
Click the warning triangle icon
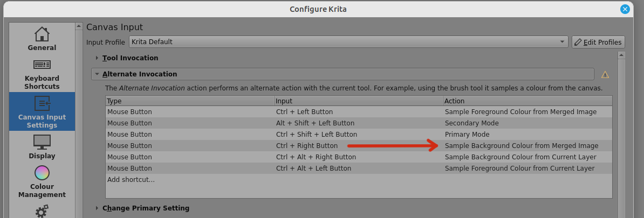[x=605, y=74]
